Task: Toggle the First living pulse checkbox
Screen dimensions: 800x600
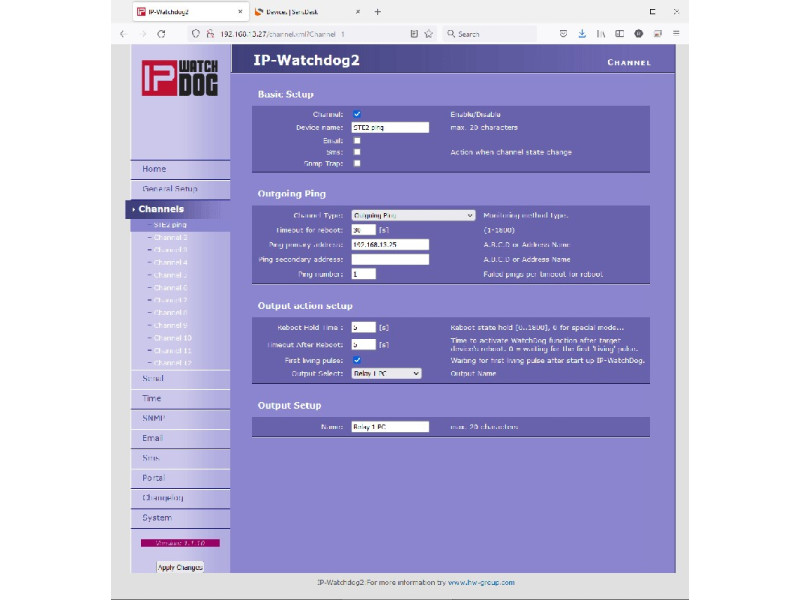Action: 357,360
